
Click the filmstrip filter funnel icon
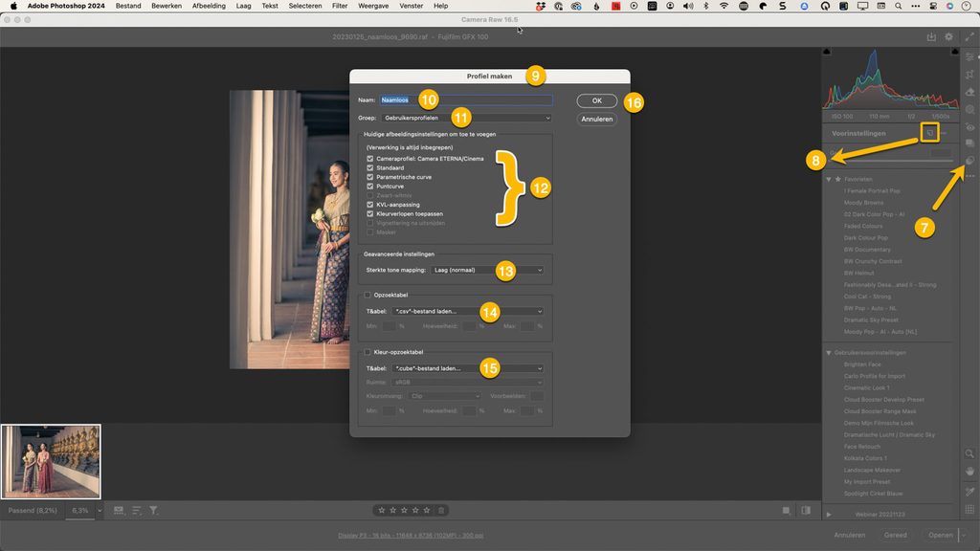pyautogui.click(x=153, y=511)
